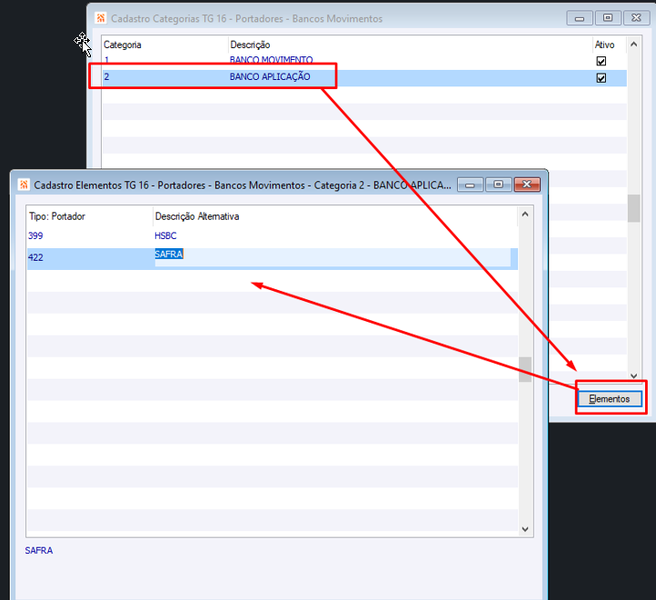Maximize the Cadastro Categorias window

tap(608, 18)
